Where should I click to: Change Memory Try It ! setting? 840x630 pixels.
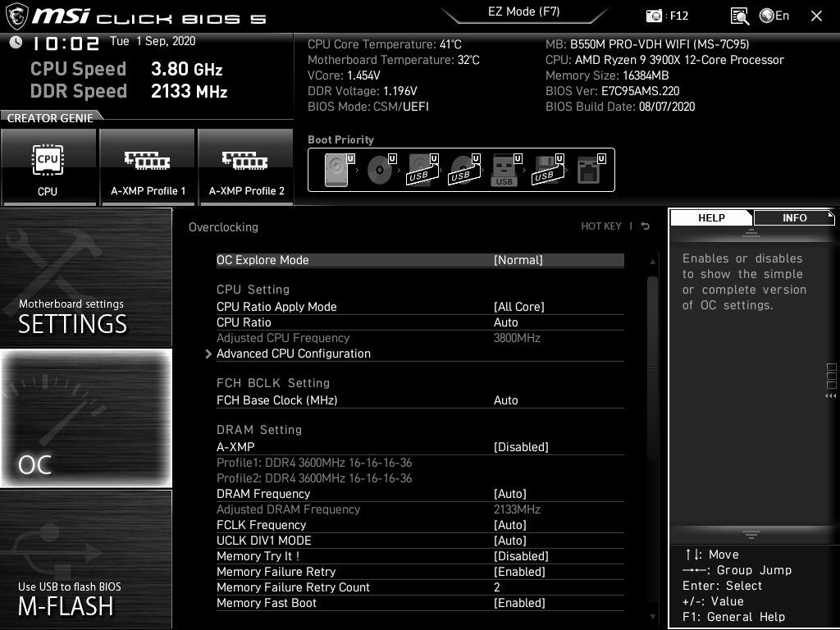(x=420, y=556)
